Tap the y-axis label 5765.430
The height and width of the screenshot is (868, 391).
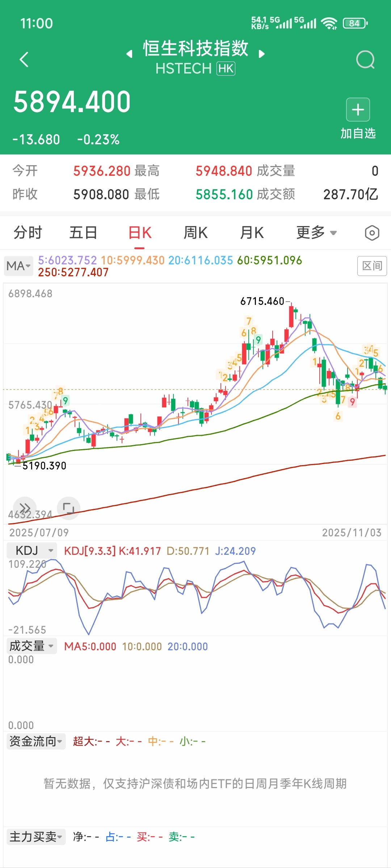(30, 405)
